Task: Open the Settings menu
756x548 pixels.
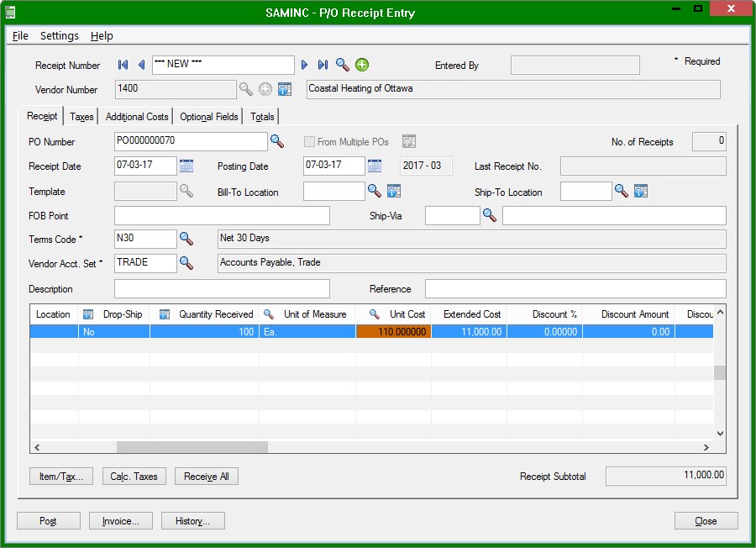Action: coord(60,36)
